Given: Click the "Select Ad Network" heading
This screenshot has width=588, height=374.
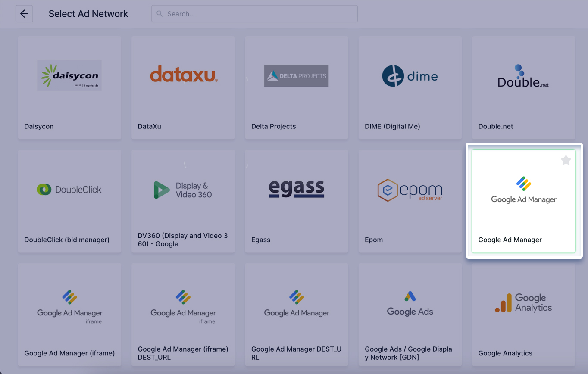Looking at the screenshot, I should tap(88, 14).
